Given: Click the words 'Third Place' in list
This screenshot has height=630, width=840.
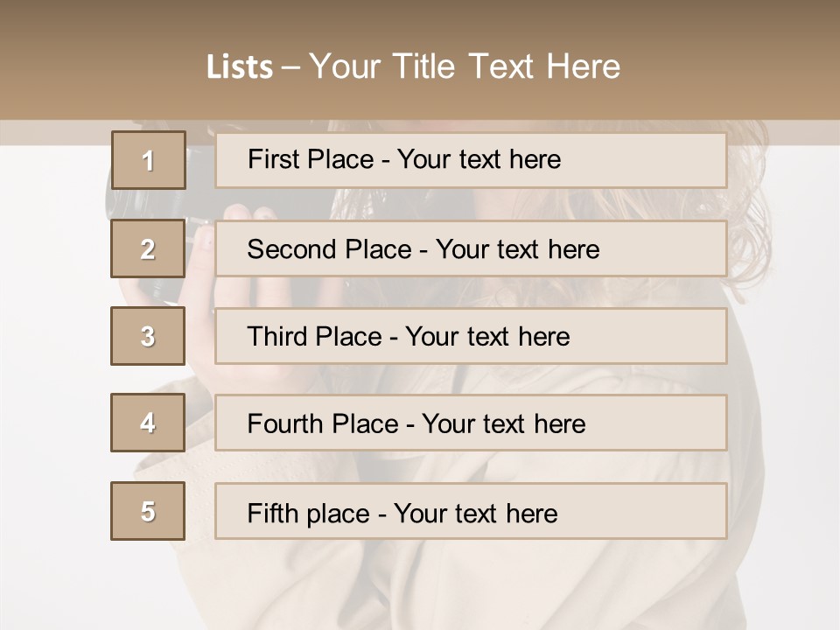Looking at the screenshot, I should point(314,336).
